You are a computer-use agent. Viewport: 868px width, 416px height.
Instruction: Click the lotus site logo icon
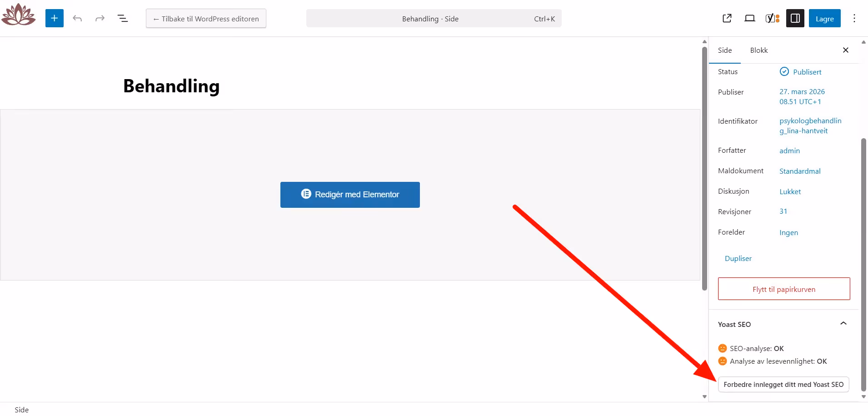(18, 14)
